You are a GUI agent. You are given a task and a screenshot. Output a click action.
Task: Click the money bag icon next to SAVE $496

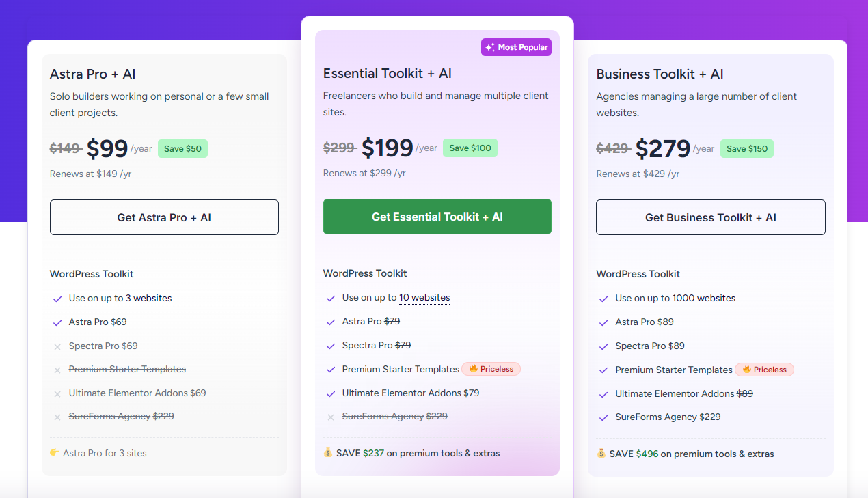[x=601, y=454]
